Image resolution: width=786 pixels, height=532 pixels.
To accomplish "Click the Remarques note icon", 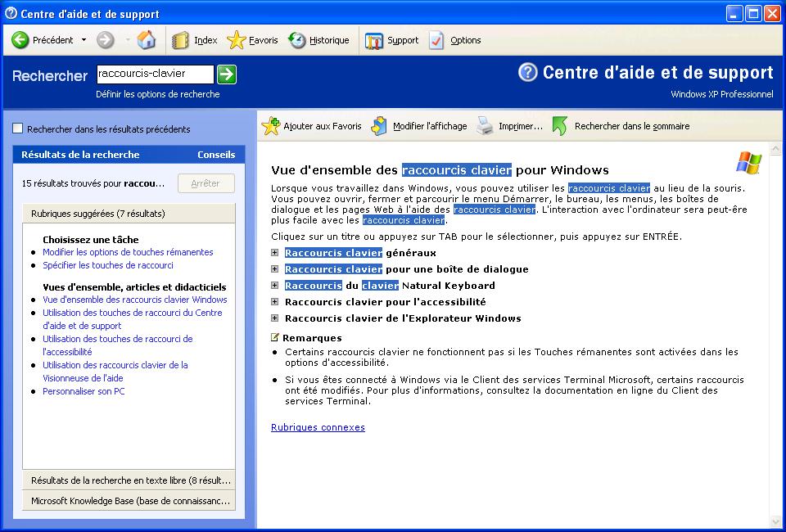I will click(x=275, y=337).
